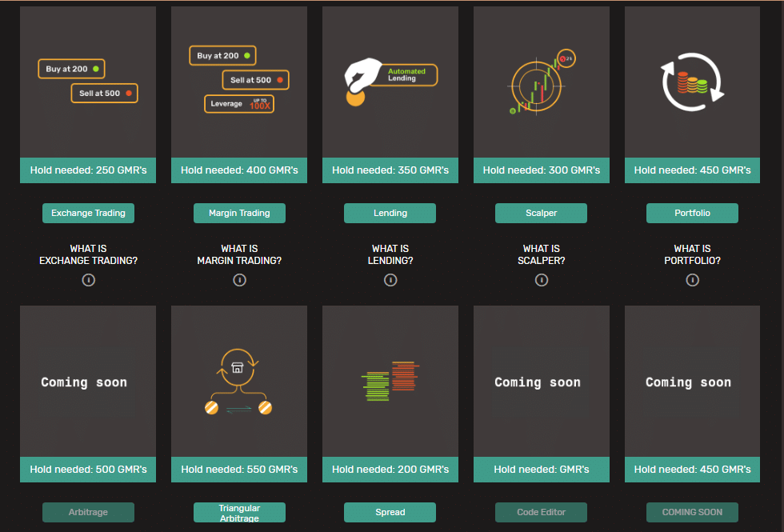
Task: Click the Portfolio coin stack with circular arrows
Action: 692,80
